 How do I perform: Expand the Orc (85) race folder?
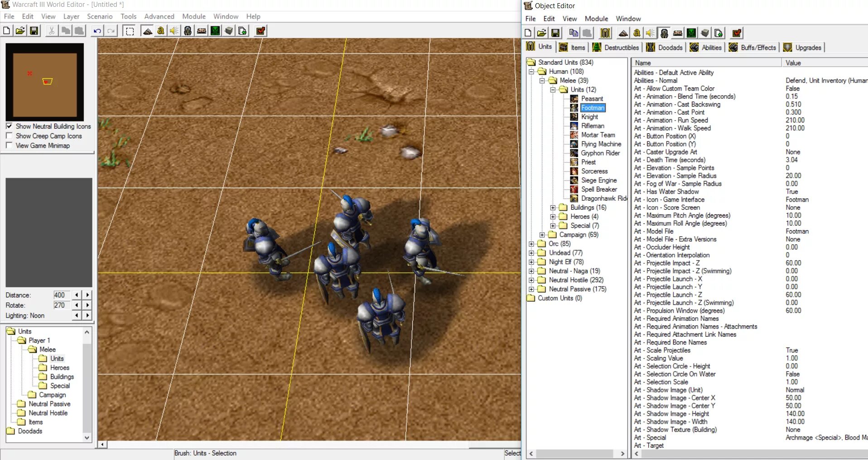point(531,244)
